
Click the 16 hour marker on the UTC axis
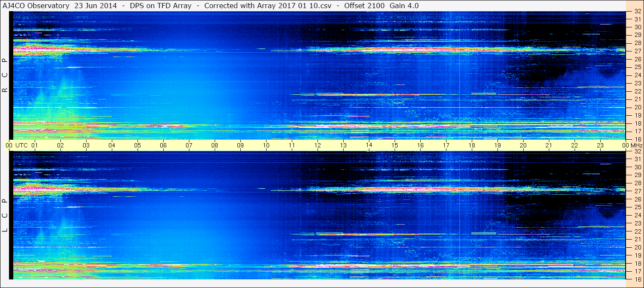[x=420, y=145]
